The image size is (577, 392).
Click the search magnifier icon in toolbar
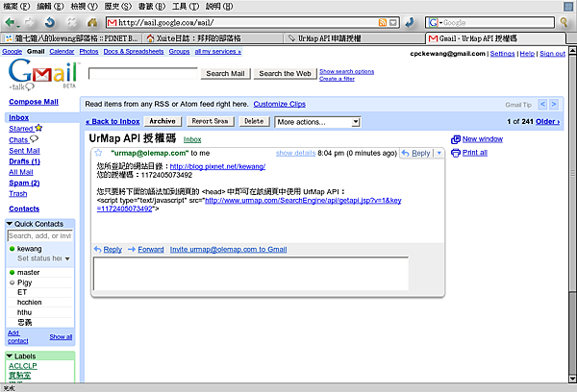coord(564,22)
